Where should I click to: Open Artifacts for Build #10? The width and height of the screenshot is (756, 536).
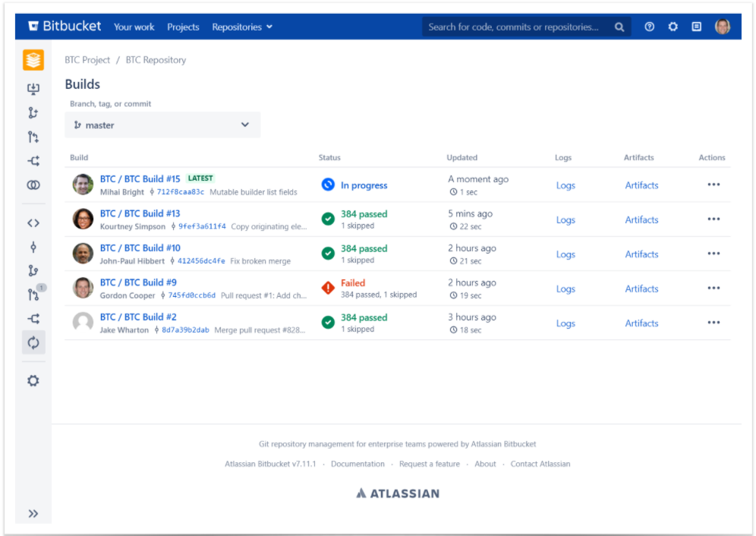click(x=641, y=254)
